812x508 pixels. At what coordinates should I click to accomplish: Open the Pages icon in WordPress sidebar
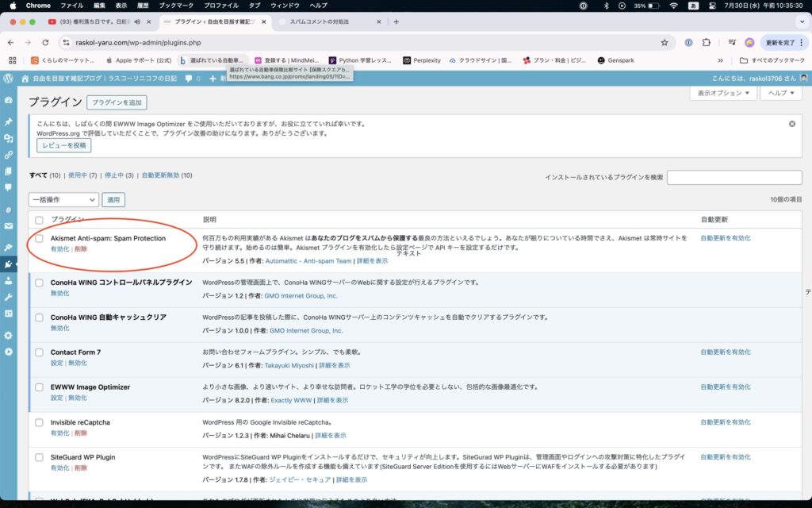[x=8, y=171]
